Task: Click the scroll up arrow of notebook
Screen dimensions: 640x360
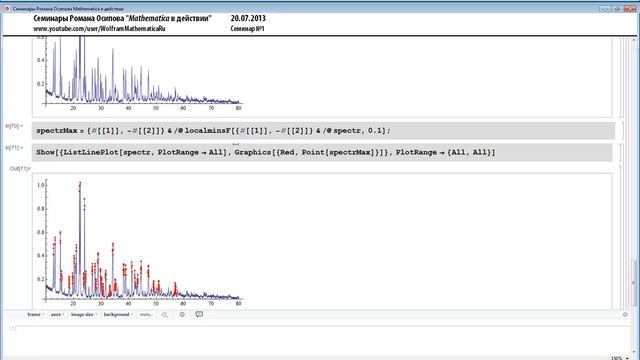Action: click(x=634, y=40)
